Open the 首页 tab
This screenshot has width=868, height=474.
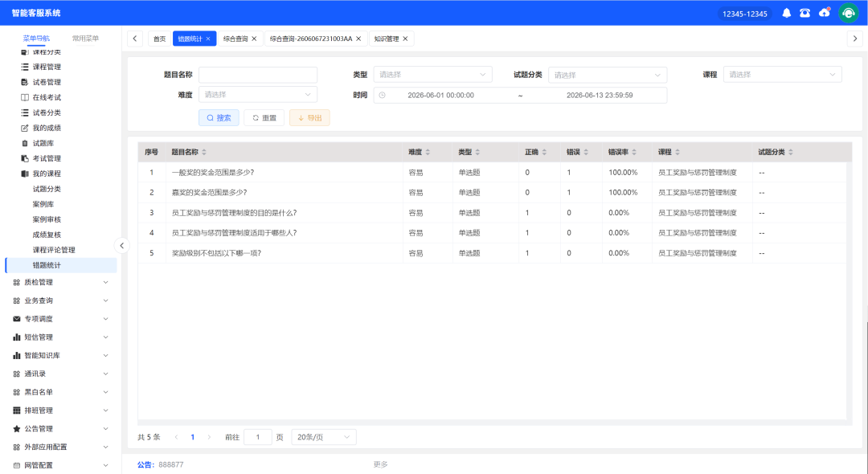point(159,39)
